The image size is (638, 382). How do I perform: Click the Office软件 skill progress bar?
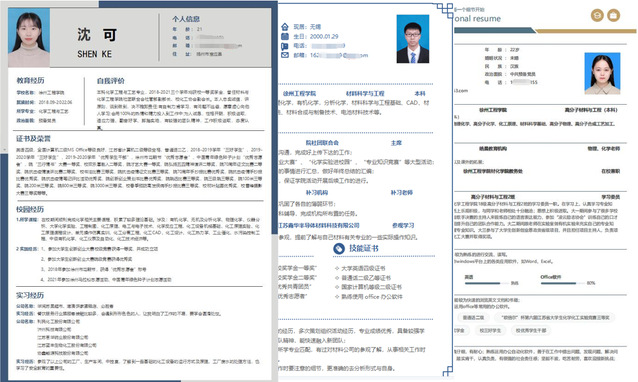pyautogui.click(x=562, y=283)
